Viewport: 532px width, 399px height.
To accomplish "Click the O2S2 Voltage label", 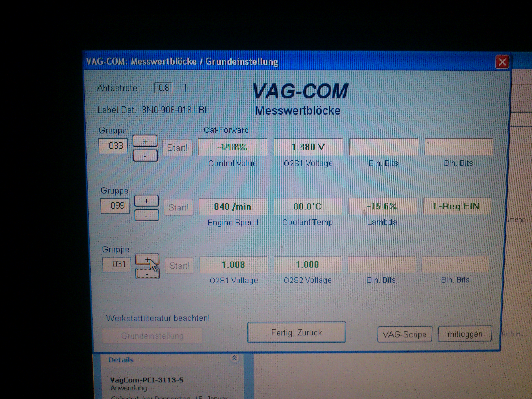I will pyautogui.click(x=308, y=280).
